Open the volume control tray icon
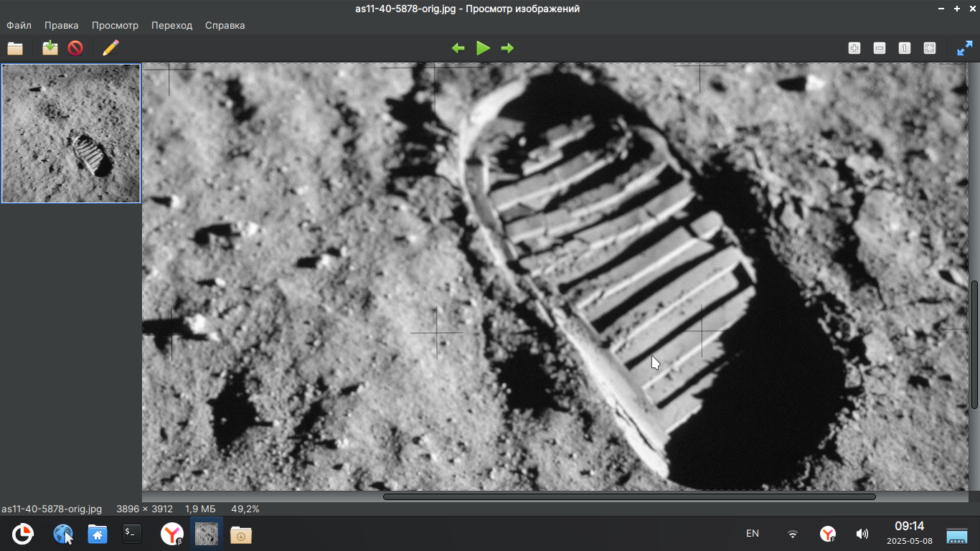 point(862,534)
